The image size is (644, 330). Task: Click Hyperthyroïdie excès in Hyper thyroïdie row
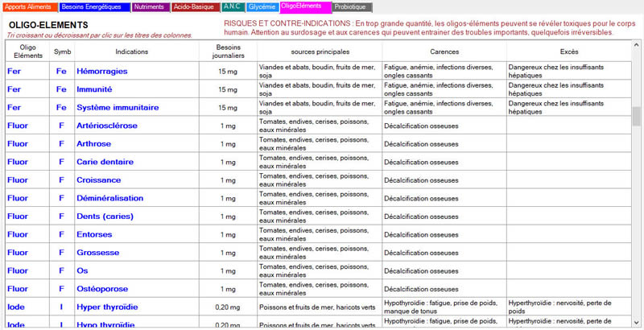tap(569, 307)
